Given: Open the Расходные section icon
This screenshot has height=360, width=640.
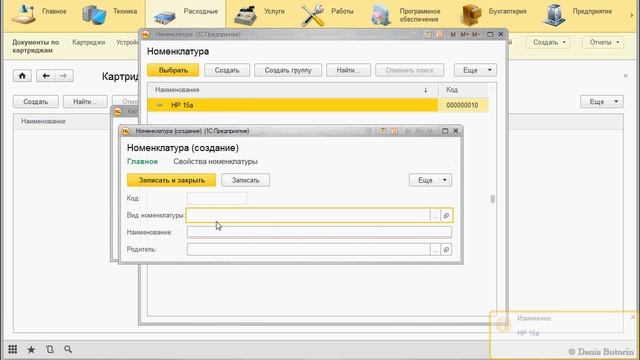Looking at the screenshot, I should click(164, 16).
